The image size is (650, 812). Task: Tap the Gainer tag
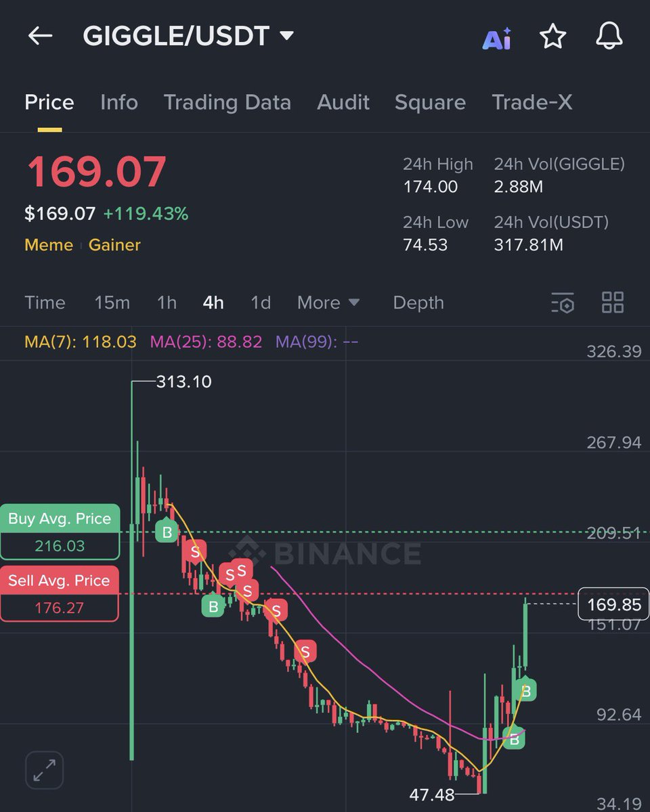(x=114, y=245)
